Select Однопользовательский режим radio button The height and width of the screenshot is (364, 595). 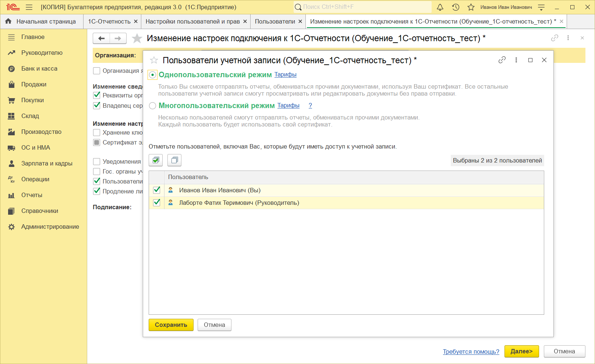coord(152,75)
